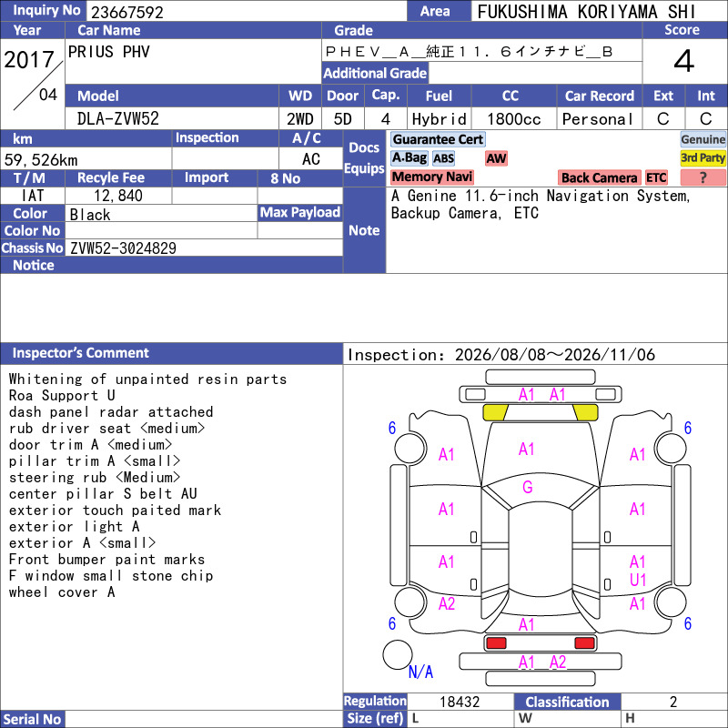This screenshot has height=728, width=728.
Task: Click the yellow left headlight on diagram
Action: [x=495, y=412]
